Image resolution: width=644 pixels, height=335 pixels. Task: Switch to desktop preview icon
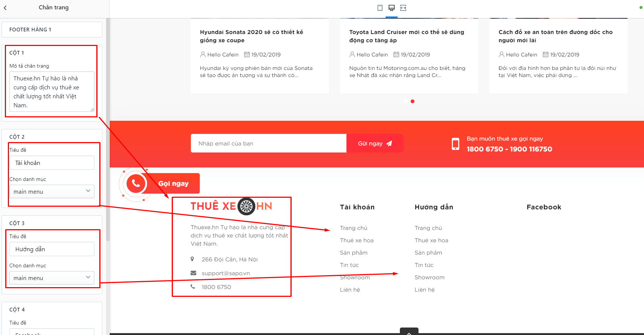click(x=392, y=8)
